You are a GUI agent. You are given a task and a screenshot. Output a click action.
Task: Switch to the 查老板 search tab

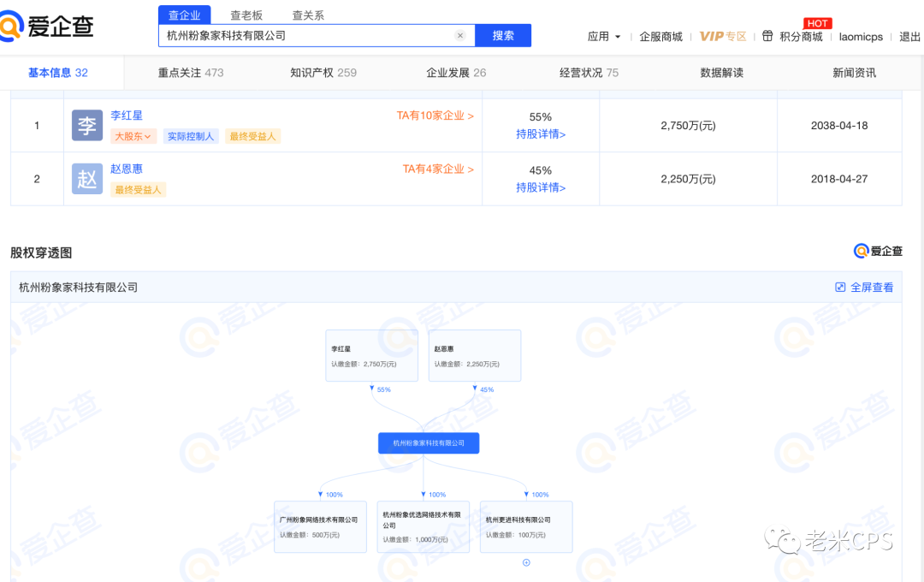(x=246, y=15)
